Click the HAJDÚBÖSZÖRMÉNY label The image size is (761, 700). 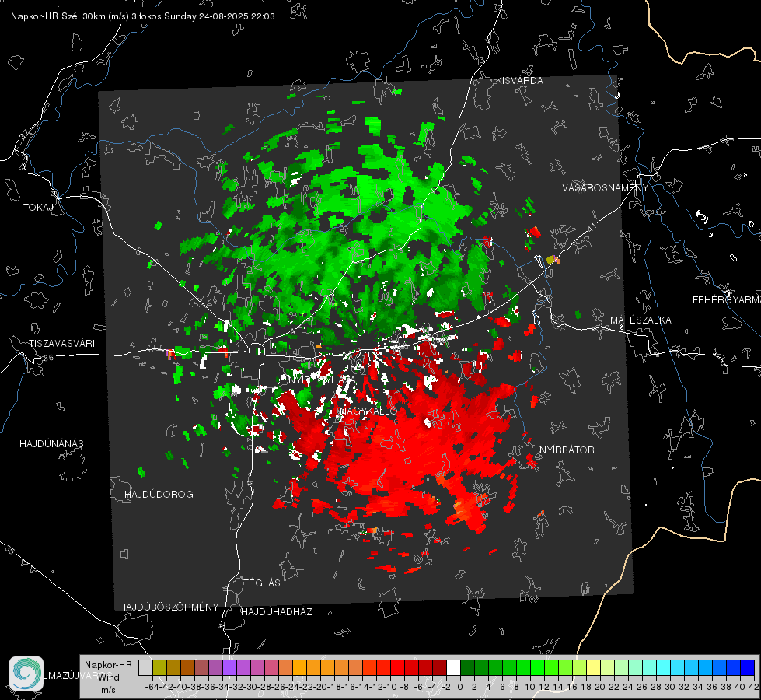coord(169,607)
